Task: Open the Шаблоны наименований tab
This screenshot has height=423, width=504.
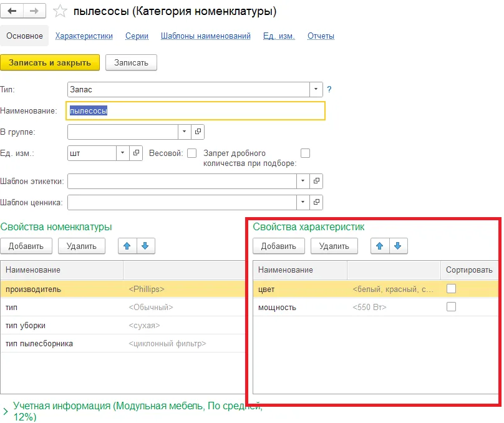Action: click(206, 36)
